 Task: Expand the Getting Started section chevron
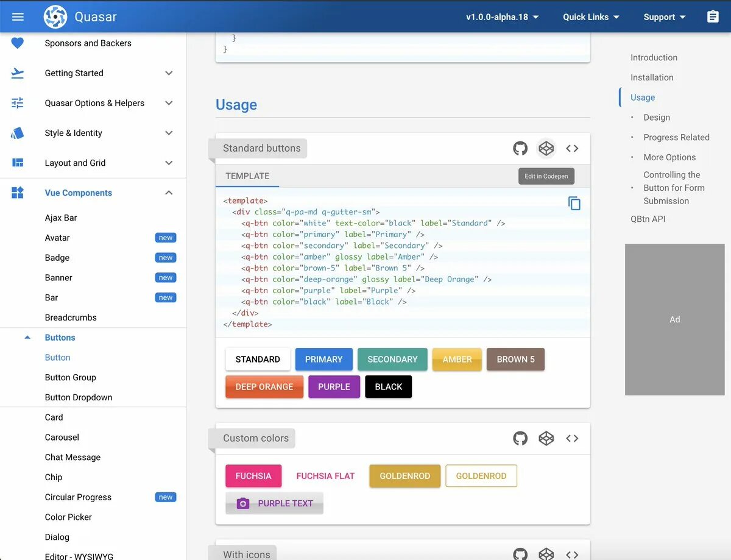click(x=169, y=73)
